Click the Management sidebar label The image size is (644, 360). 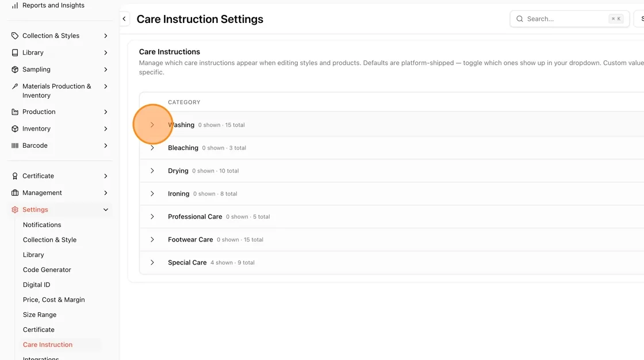(43, 193)
